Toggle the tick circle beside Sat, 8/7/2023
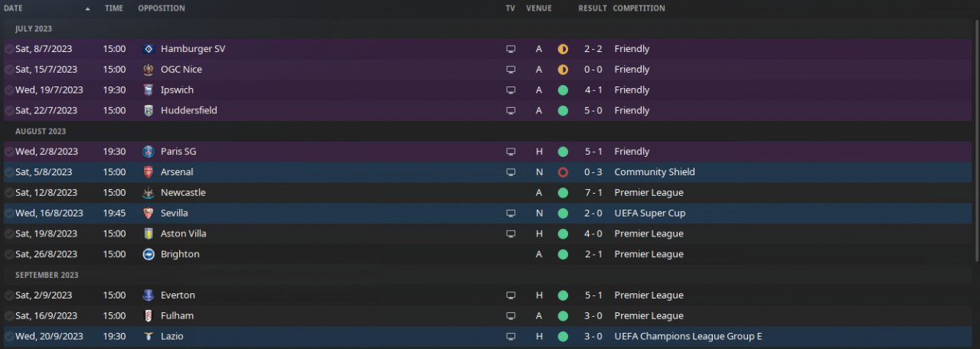 point(8,49)
